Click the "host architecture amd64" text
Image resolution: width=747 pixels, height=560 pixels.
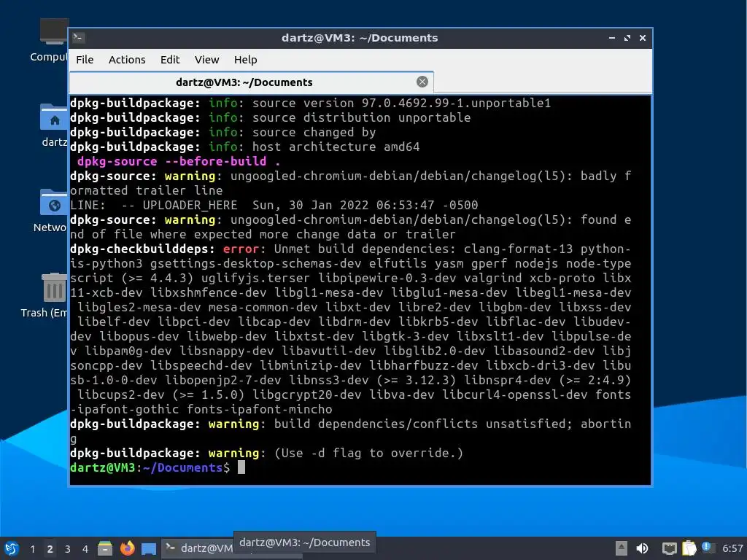click(x=336, y=147)
